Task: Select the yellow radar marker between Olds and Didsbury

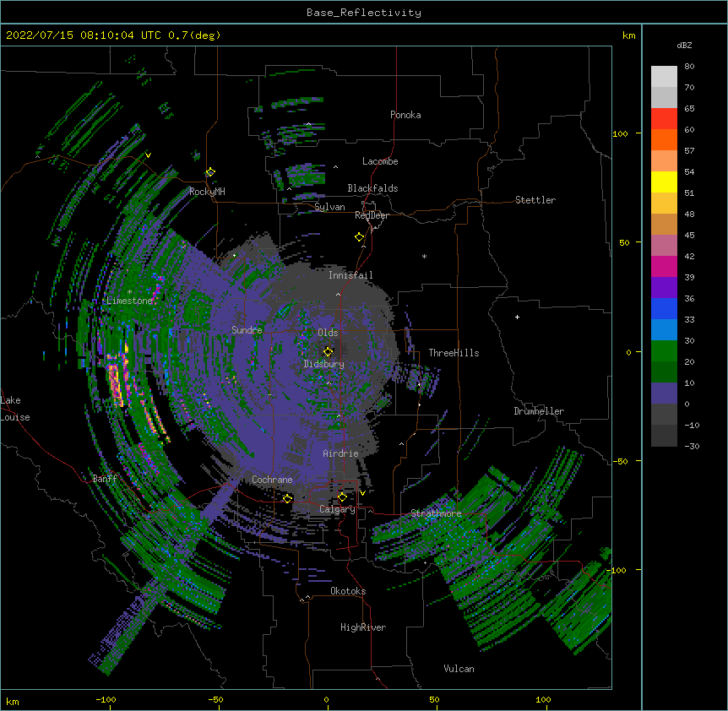Action: point(329,351)
